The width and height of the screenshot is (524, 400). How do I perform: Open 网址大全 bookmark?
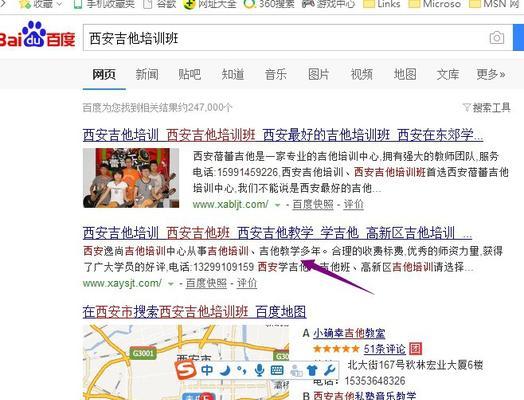click(210, 4)
